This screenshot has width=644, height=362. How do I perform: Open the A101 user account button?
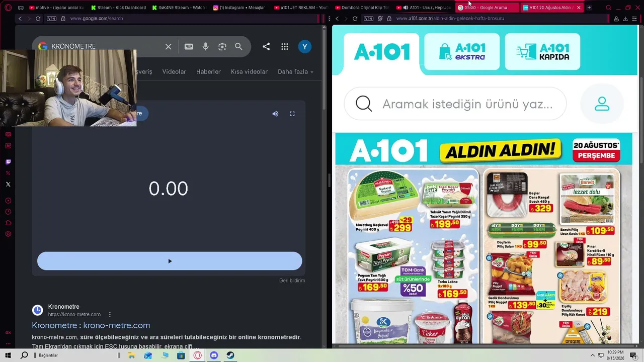602,104
